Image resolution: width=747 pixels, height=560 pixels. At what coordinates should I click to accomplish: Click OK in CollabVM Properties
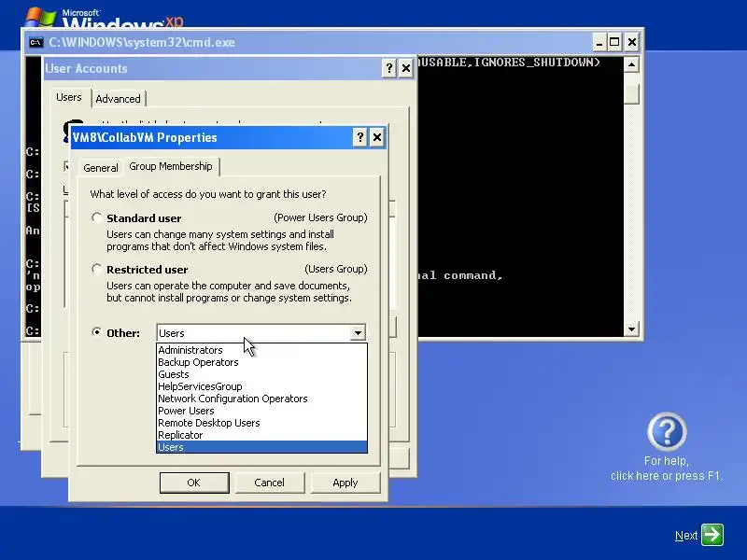click(194, 483)
